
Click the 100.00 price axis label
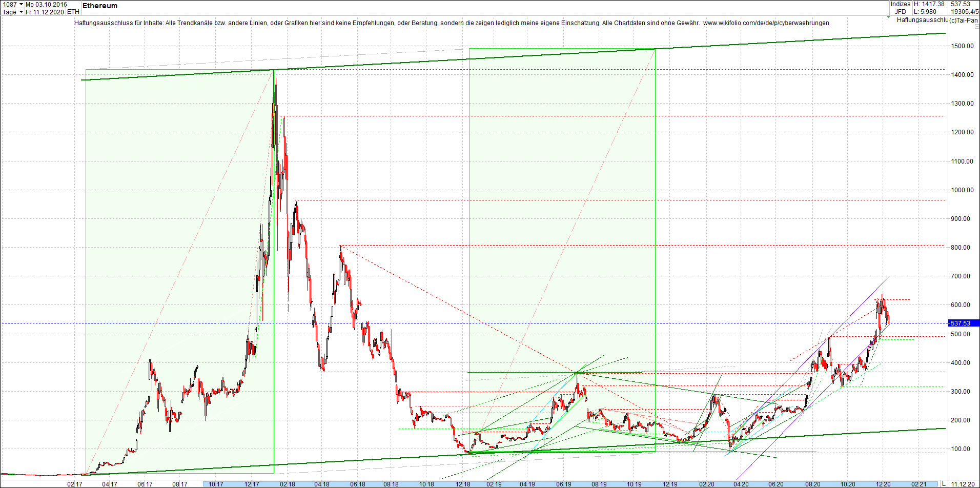(x=961, y=449)
